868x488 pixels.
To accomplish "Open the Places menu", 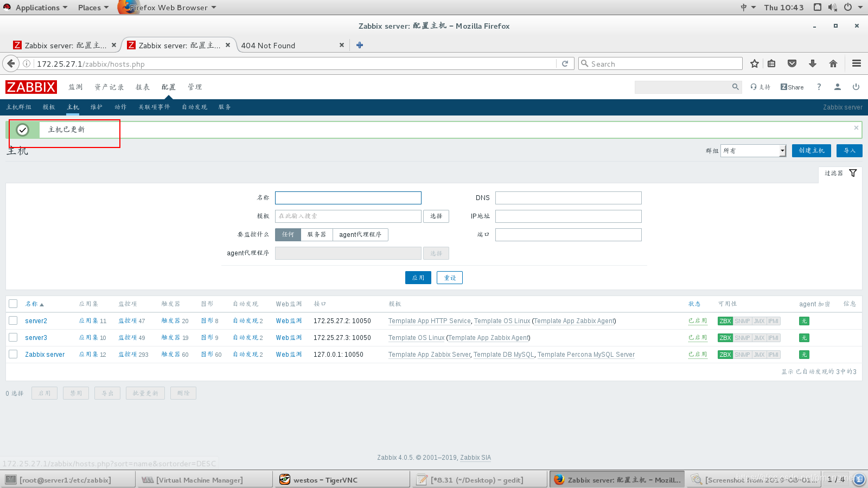I will pyautogui.click(x=93, y=7).
